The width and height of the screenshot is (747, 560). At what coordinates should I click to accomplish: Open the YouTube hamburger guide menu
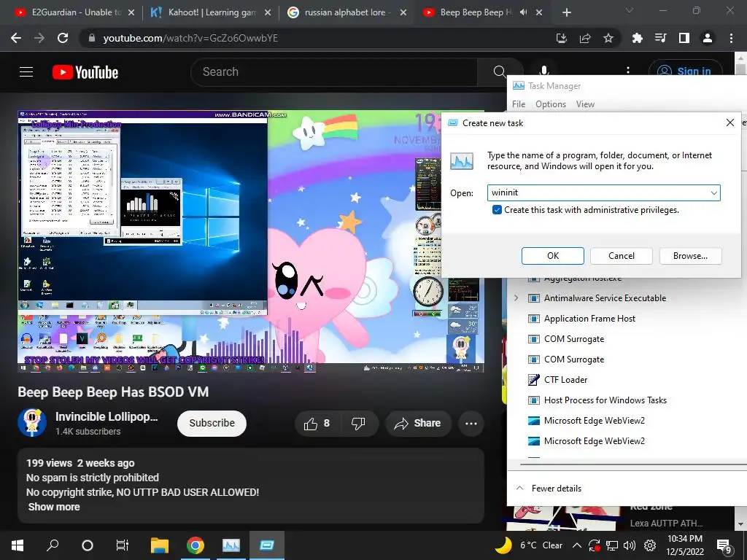[x=26, y=72]
